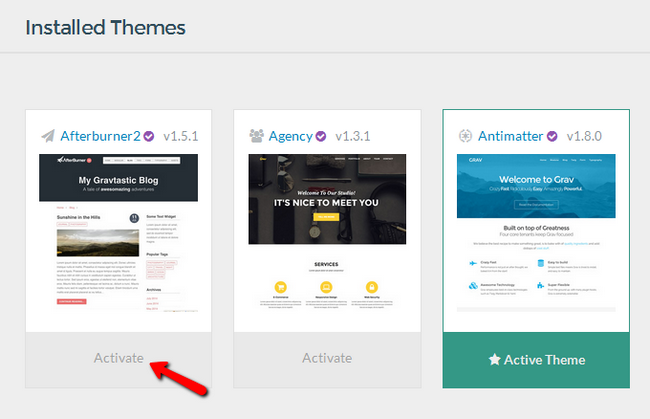This screenshot has height=419, width=650.
Task: Click the verified checkmark badge beside Agency
Action: (322, 136)
